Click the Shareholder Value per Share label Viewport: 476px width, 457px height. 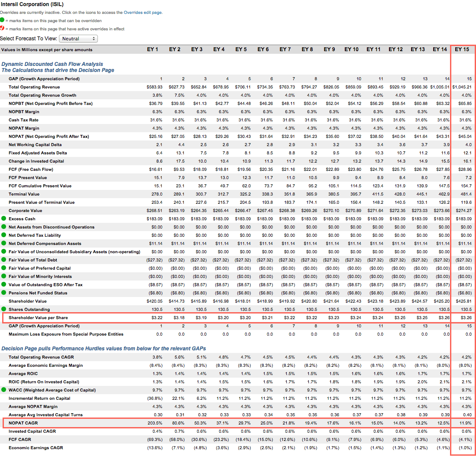[x=38, y=317]
